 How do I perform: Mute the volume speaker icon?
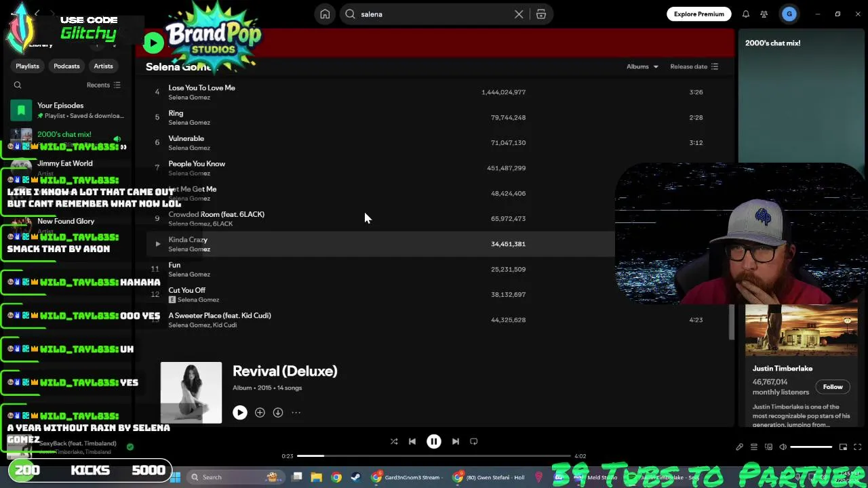[783, 447]
